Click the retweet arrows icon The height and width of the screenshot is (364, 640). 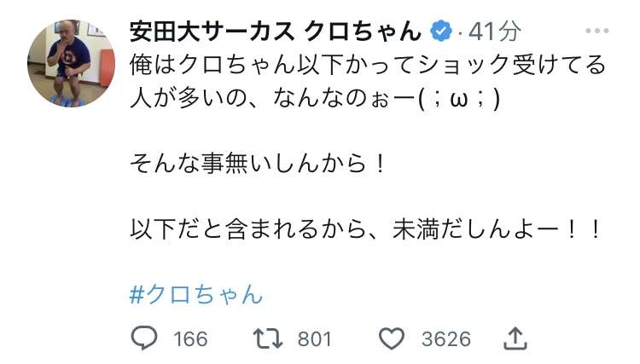(271, 338)
